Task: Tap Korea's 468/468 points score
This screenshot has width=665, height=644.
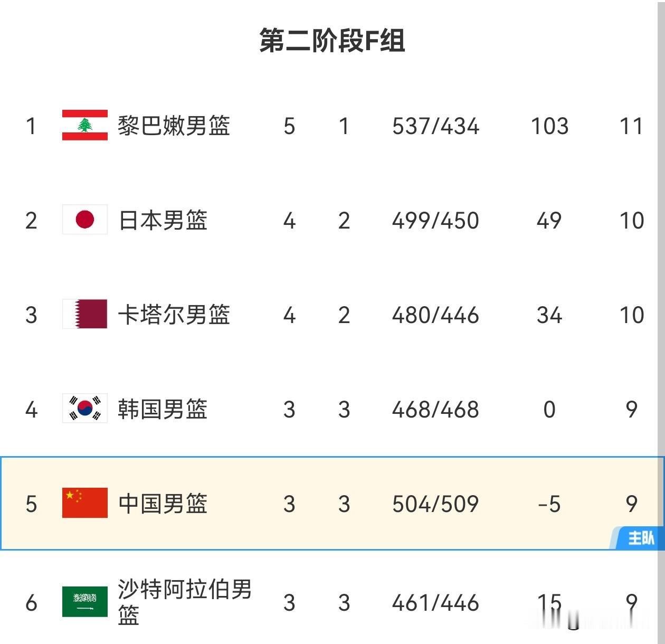Action: [435, 410]
